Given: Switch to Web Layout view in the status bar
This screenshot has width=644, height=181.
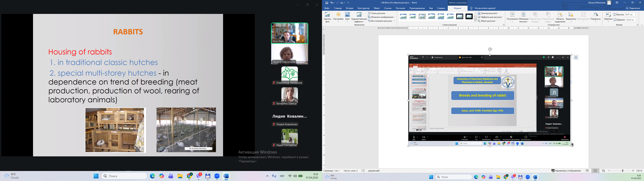Looking at the screenshot, I should pos(603,171).
